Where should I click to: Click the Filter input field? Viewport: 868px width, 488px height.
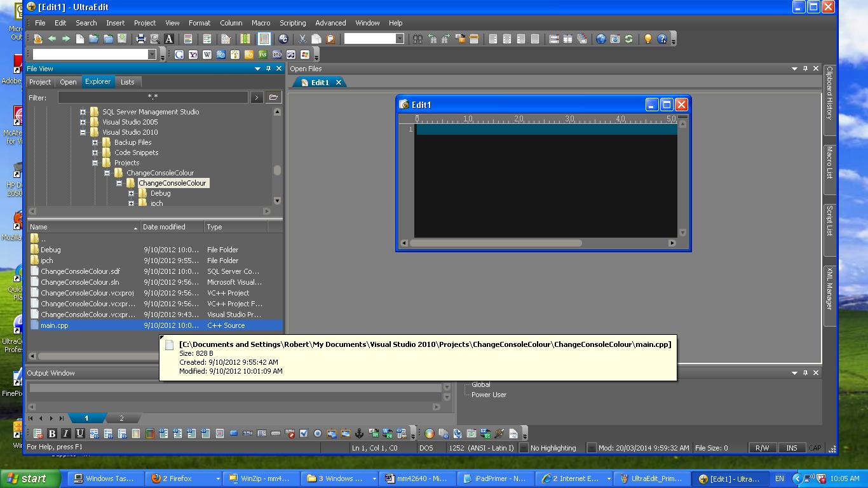pyautogui.click(x=153, y=97)
